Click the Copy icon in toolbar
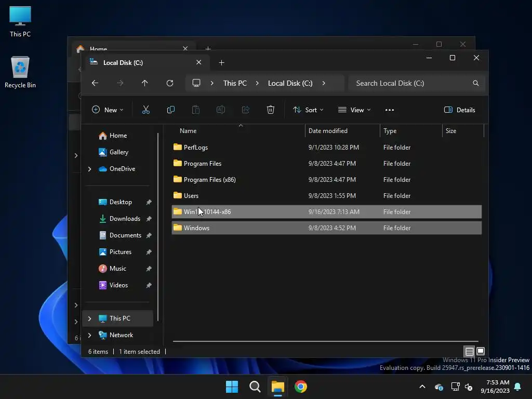The image size is (532, 399). point(170,110)
